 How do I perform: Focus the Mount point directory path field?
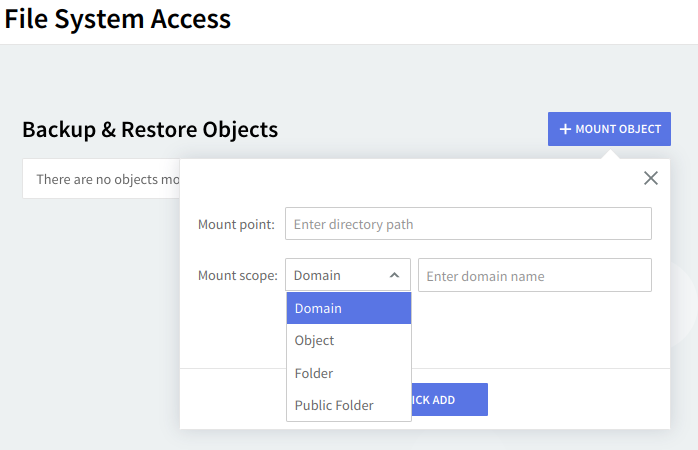[468, 224]
